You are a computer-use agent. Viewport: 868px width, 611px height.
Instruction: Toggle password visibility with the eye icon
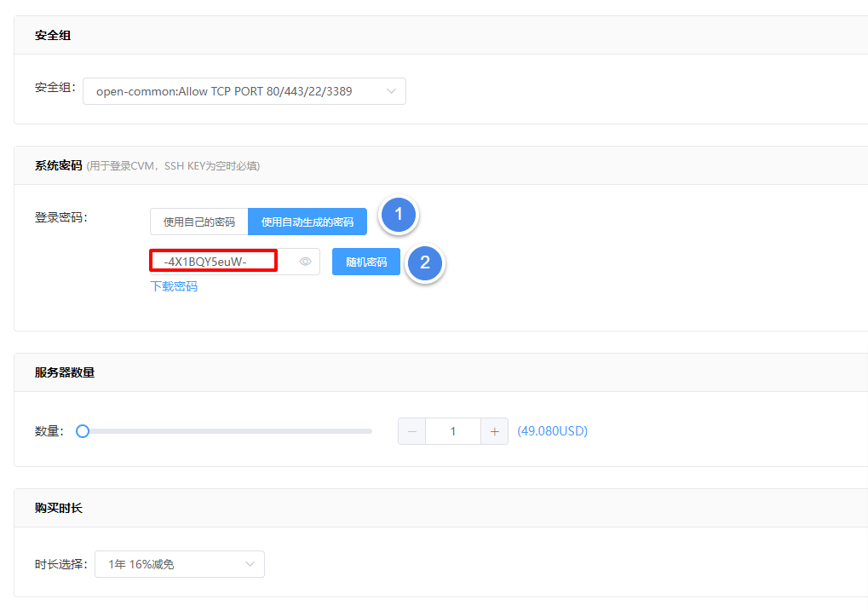coord(306,262)
